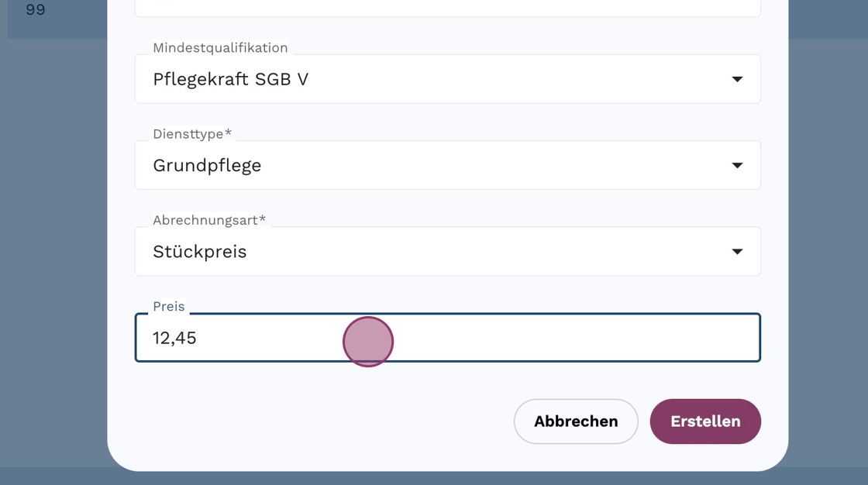Open the Mindestqualifikation dropdown arrow
This screenshot has height=485, width=868.
(737, 79)
